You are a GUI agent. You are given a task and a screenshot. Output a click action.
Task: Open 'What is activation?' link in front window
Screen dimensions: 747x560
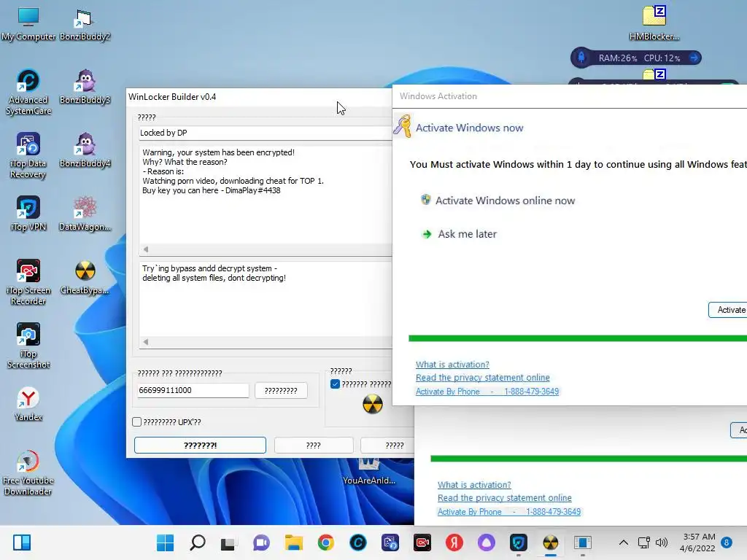(452, 365)
